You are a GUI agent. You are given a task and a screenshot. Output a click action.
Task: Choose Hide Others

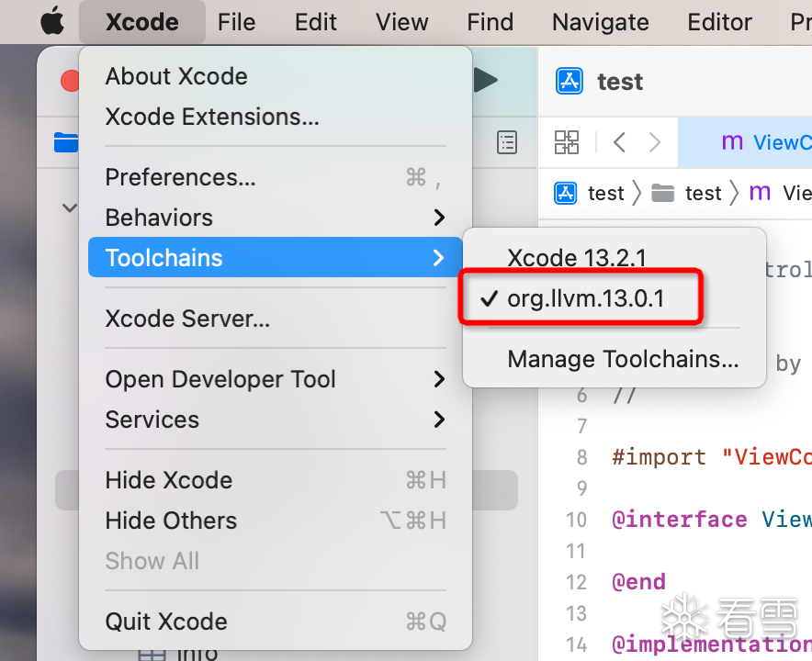[275, 521]
